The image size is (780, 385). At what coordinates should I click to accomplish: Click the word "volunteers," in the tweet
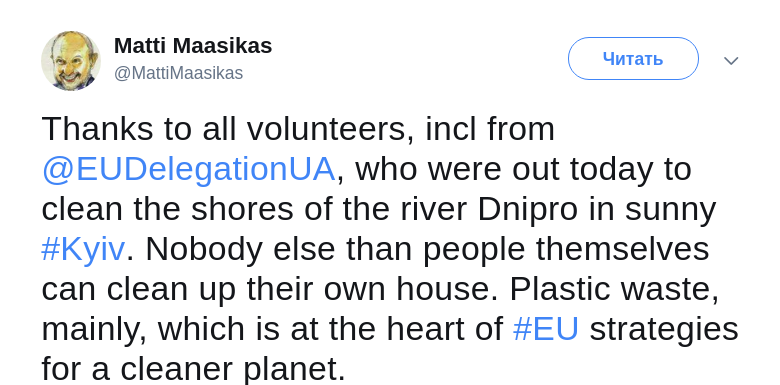(330, 129)
